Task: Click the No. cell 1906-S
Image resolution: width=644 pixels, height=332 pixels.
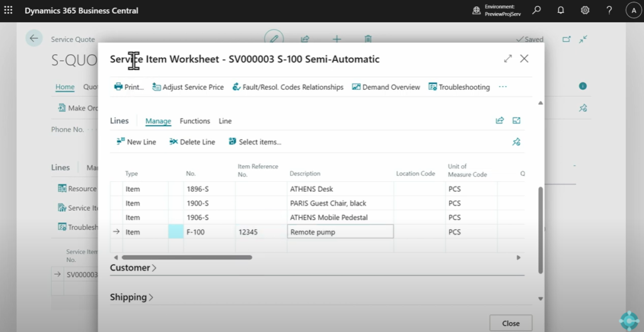Action: point(209,218)
